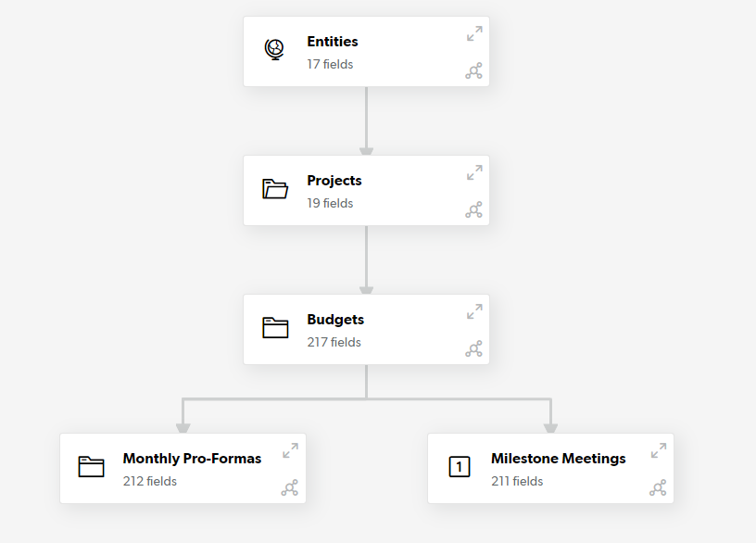Open the Monthly Pro-Formas table title

point(192,458)
